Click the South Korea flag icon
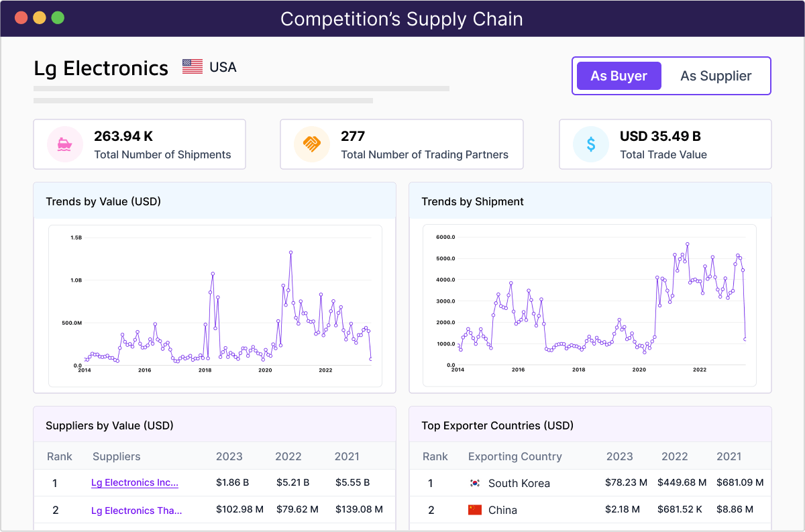 (x=475, y=483)
